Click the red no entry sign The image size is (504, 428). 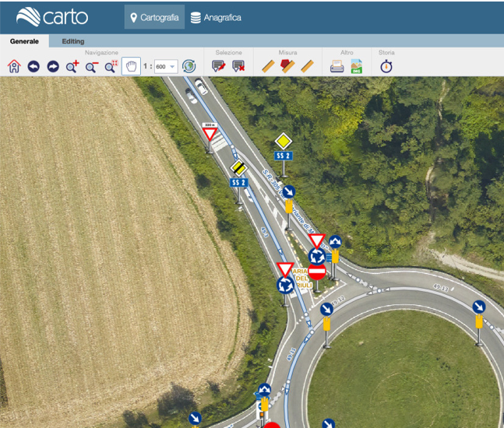coord(317,272)
